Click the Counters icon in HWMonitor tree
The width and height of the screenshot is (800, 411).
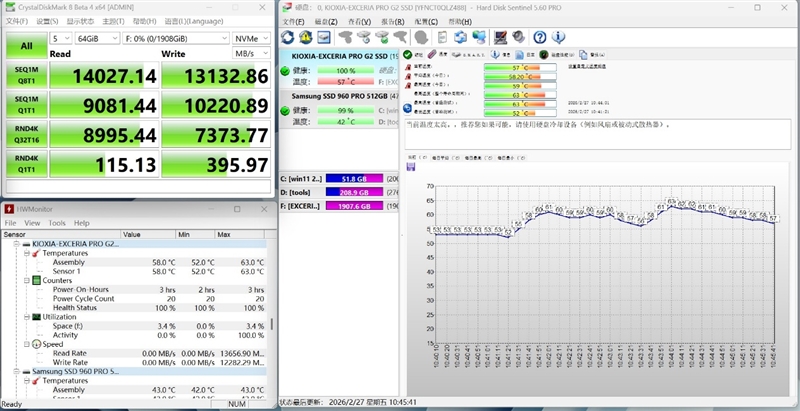click(36, 280)
